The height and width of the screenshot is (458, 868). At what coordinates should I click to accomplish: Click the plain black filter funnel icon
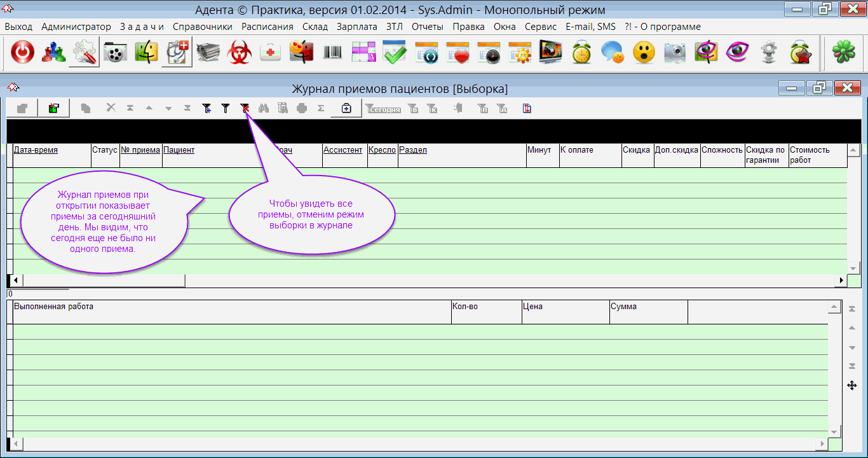[x=225, y=109]
